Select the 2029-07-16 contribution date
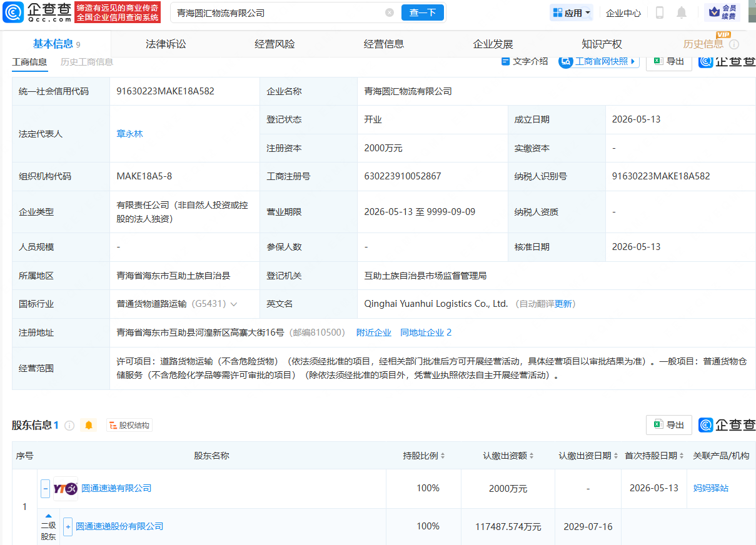Viewport: 756px width, 545px height. (x=588, y=526)
